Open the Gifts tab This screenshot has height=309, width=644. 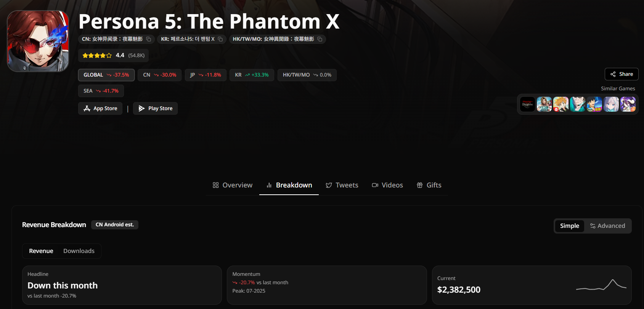point(429,185)
